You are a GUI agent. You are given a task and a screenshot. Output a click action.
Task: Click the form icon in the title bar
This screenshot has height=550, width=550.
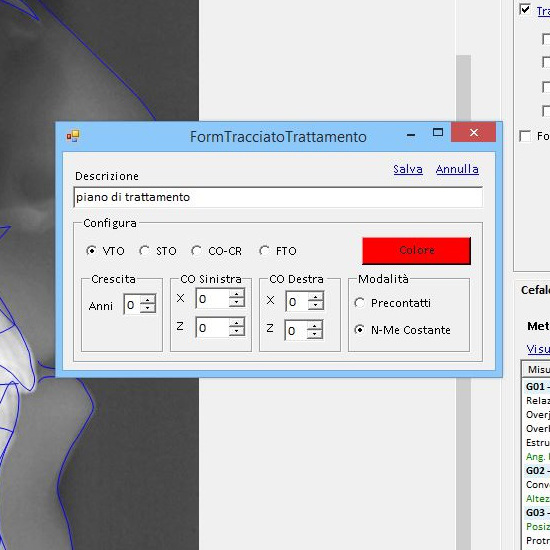tap(73, 136)
